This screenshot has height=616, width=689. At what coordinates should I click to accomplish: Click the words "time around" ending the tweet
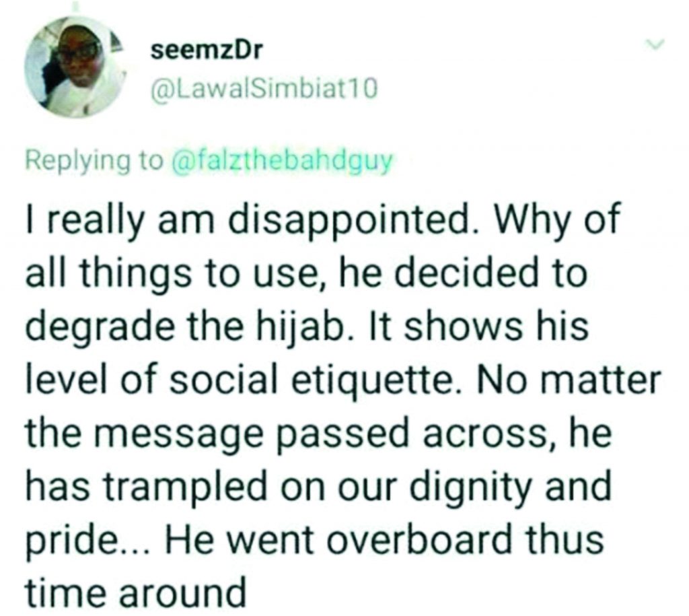[133, 594]
